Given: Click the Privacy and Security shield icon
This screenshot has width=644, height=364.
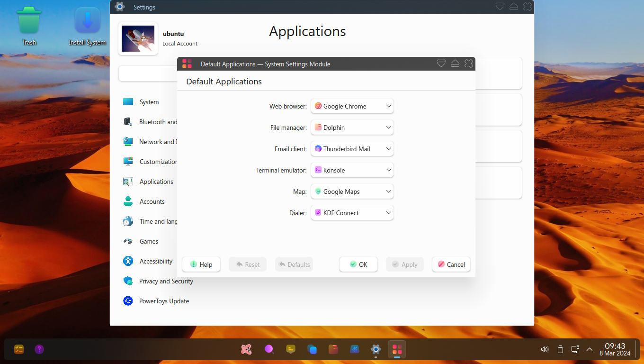Looking at the screenshot, I should [128, 281].
